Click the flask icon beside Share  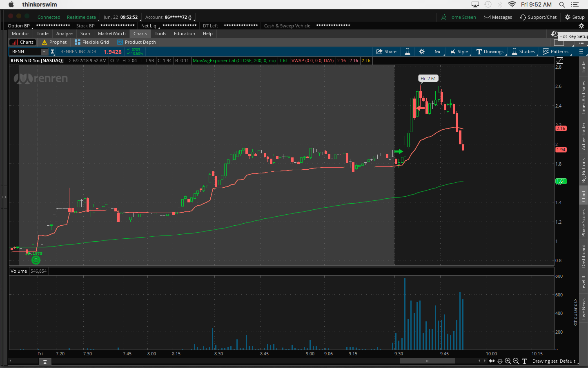pos(408,52)
